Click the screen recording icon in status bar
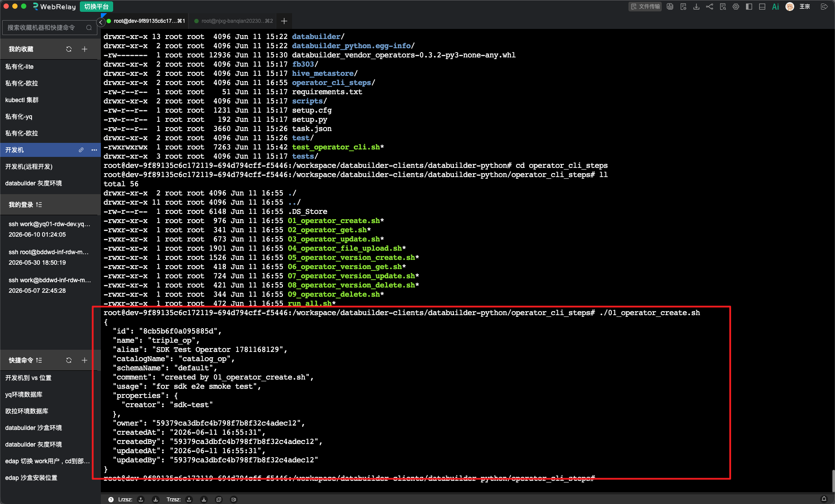835x504 pixels. [234, 499]
